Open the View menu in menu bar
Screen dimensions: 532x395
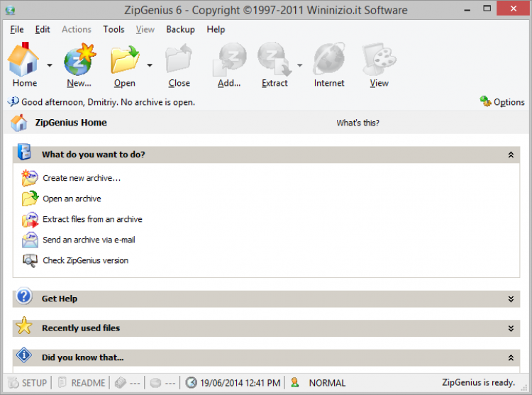(145, 30)
